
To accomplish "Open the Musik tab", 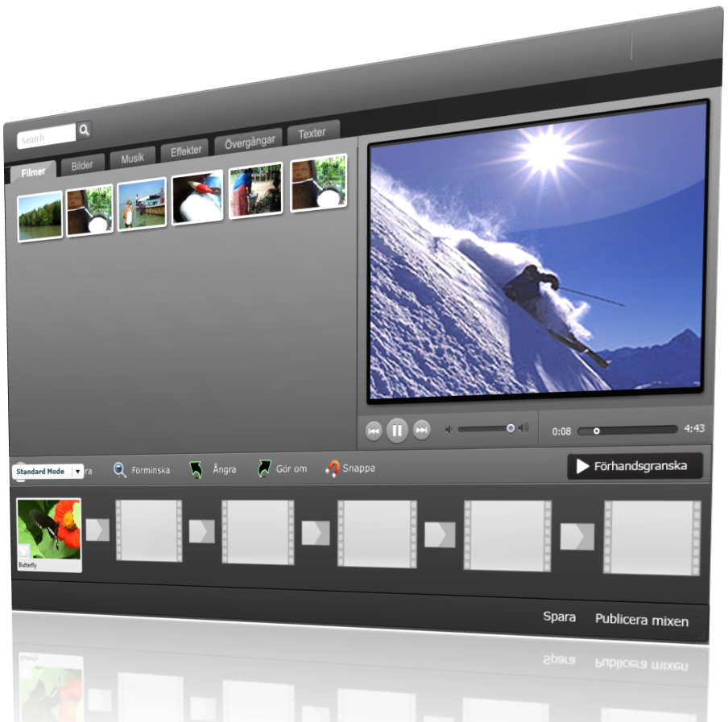I will click(132, 159).
